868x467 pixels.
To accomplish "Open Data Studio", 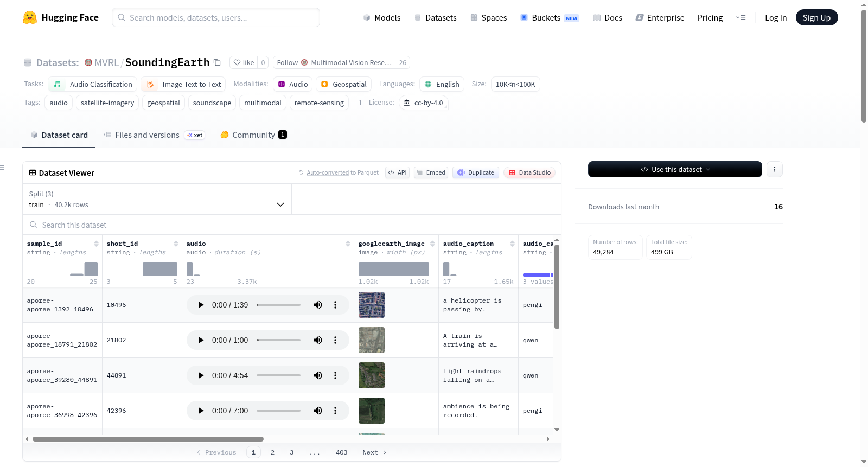I will pos(529,172).
